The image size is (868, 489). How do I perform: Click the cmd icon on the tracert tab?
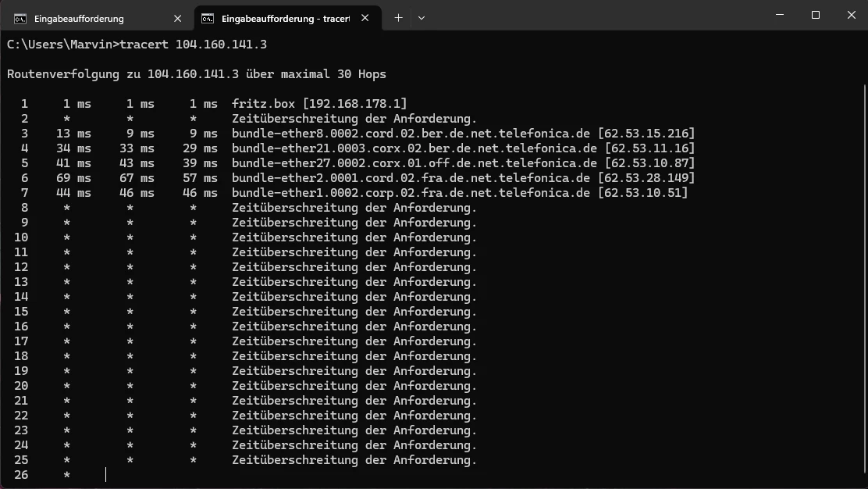(208, 18)
